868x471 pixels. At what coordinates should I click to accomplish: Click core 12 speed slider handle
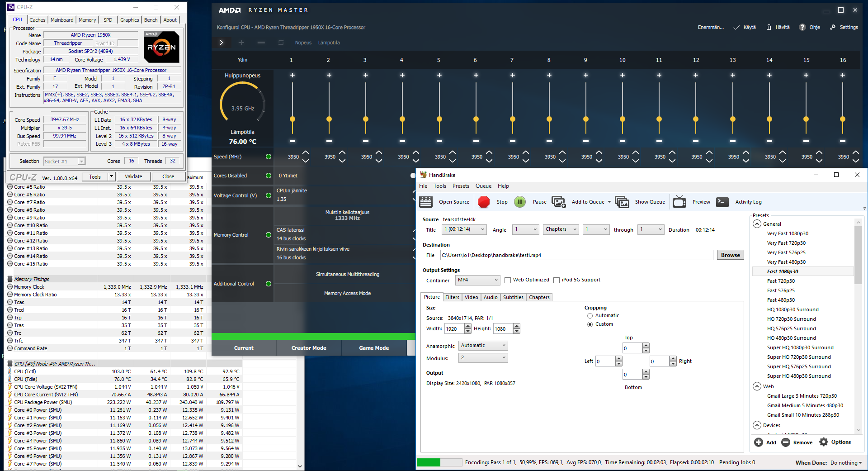tap(696, 119)
